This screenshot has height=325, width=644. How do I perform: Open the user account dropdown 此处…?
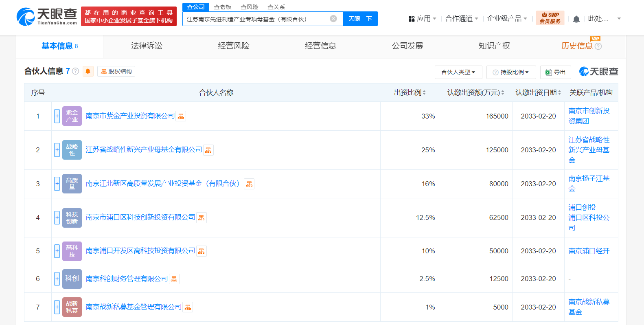pos(604,19)
